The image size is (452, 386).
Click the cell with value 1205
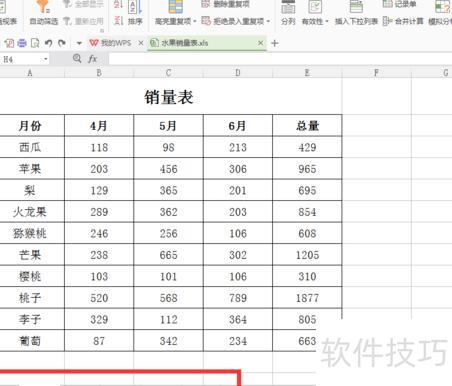pos(307,255)
